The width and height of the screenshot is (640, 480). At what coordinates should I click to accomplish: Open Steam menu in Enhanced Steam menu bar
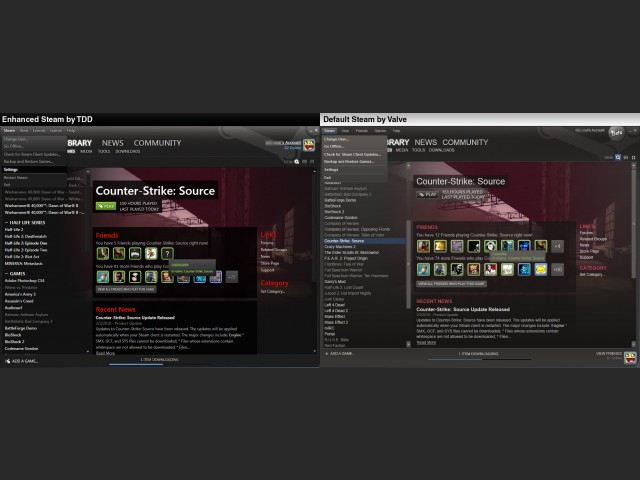point(9,131)
